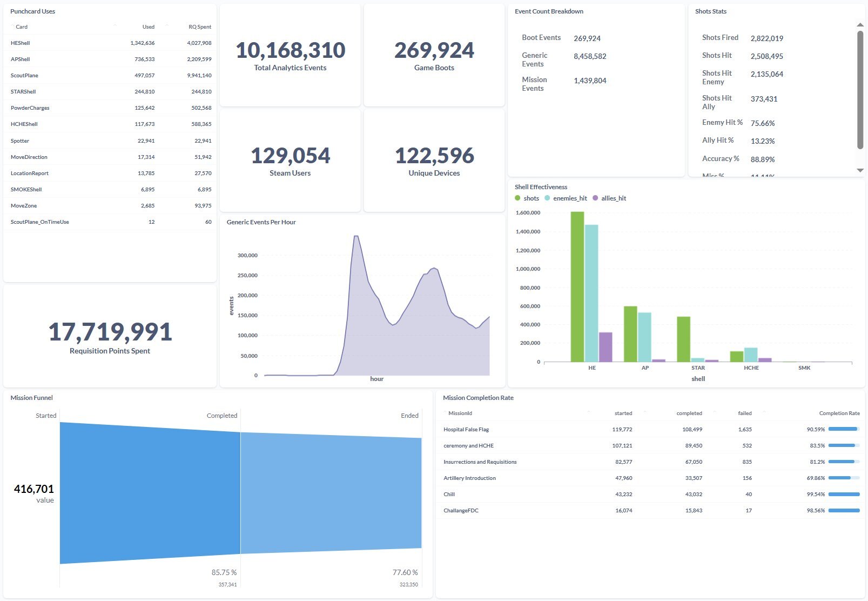Select the HE green shots bar

click(x=577, y=286)
